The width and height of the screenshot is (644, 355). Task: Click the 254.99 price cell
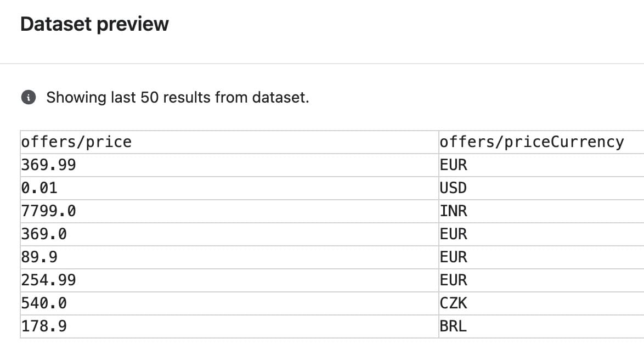click(x=229, y=280)
